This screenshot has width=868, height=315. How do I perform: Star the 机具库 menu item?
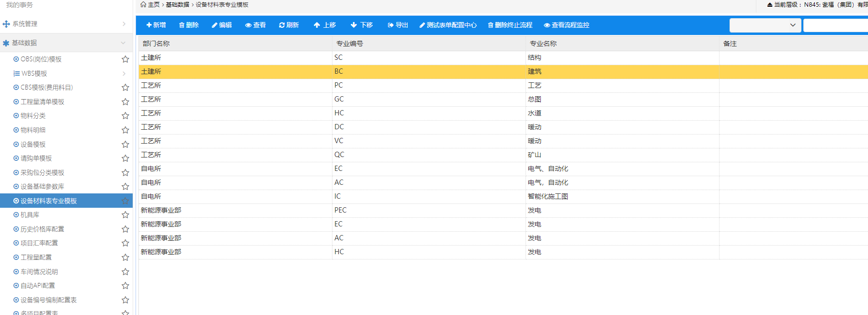[125, 215]
